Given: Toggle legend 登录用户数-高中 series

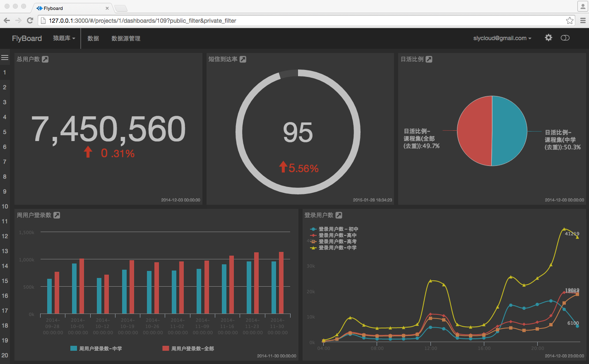Looking at the screenshot, I should [334, 235].
